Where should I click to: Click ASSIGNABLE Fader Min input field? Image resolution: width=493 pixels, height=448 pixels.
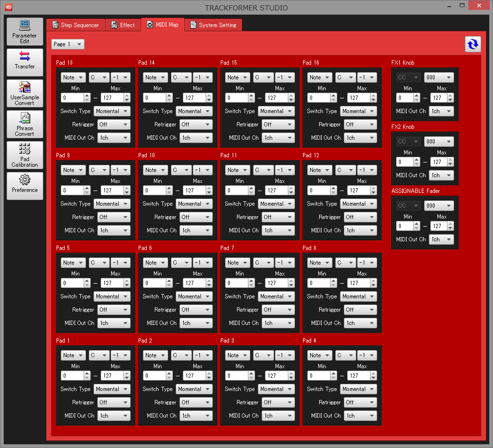(405, 226)
